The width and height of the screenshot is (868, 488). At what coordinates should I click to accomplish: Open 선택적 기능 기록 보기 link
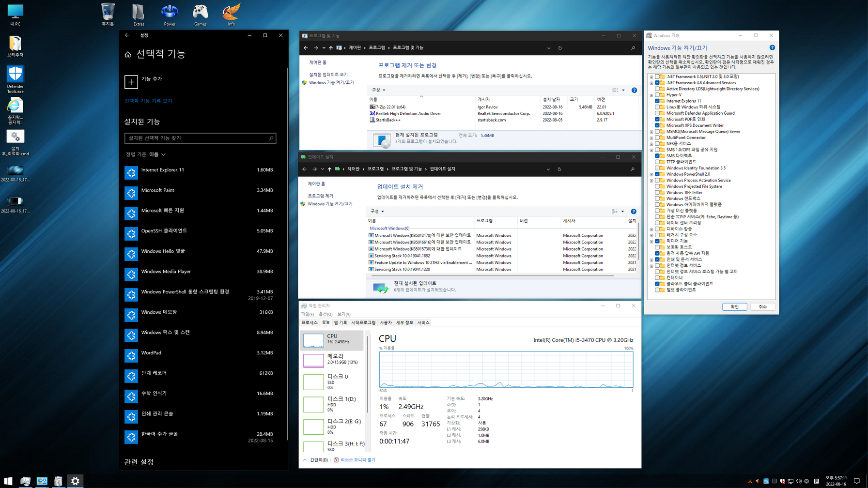[148, 101]
